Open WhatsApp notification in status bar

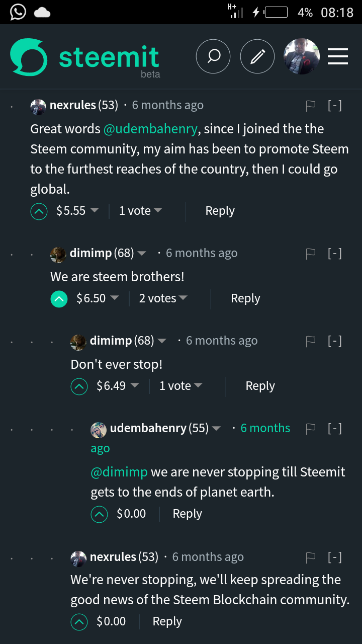[x=18, y=12]
